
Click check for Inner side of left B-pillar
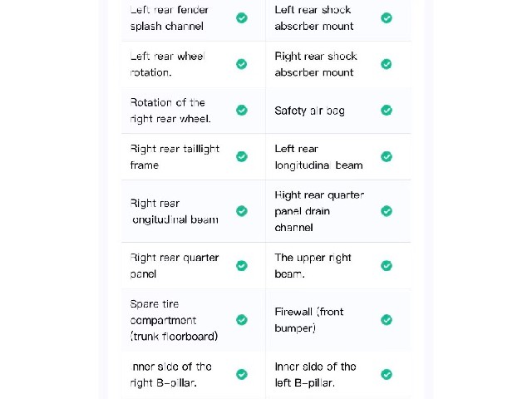point(386,374)
